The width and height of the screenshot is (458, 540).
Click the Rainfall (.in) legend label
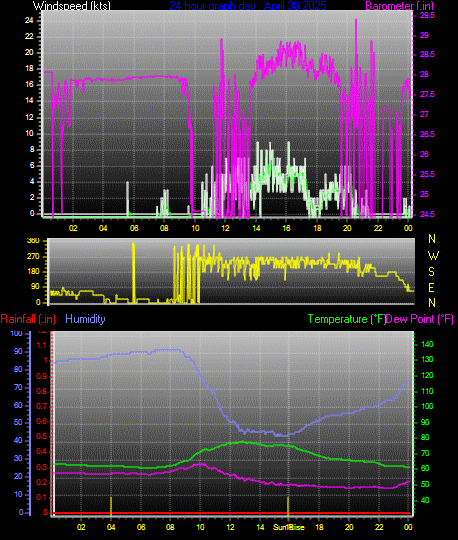(x=28, y=319)
